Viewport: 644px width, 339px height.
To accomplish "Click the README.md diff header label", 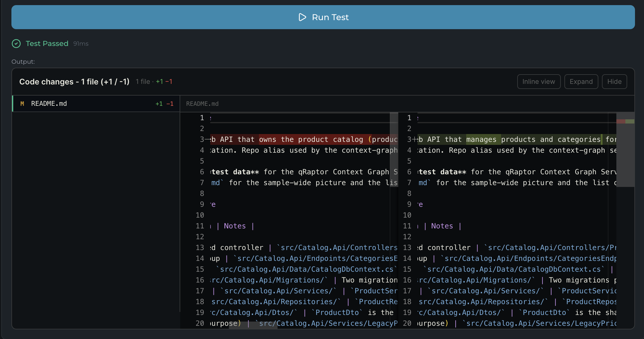I will click(202, 104).
